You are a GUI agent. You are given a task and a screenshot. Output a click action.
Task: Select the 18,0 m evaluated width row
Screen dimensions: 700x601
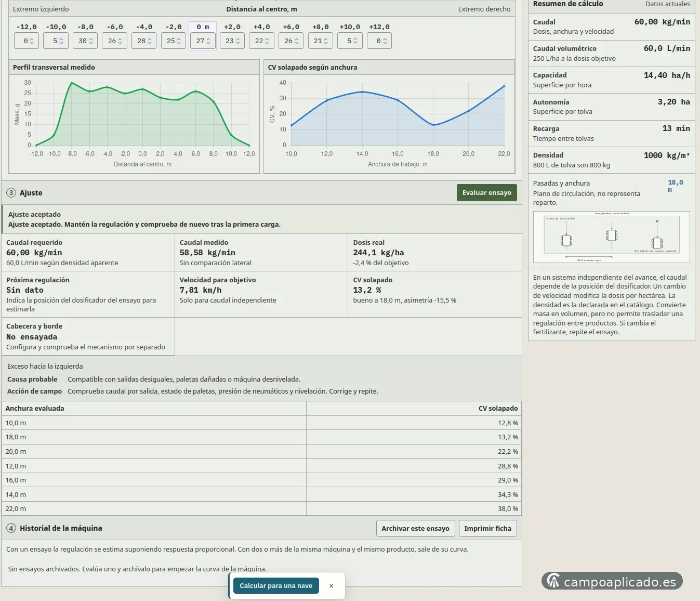tap(262, 437)
